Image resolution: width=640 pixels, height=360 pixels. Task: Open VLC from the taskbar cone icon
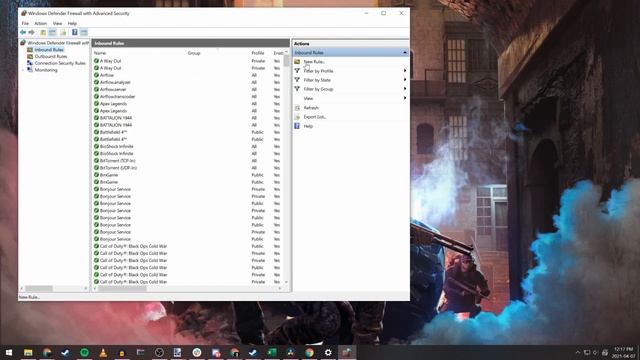103,352
